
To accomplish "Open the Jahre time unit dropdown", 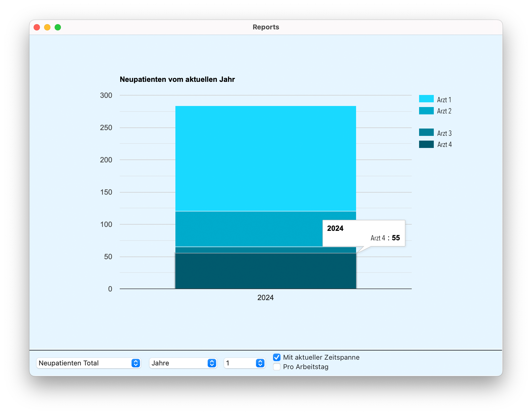I will (x=179, y=363).
